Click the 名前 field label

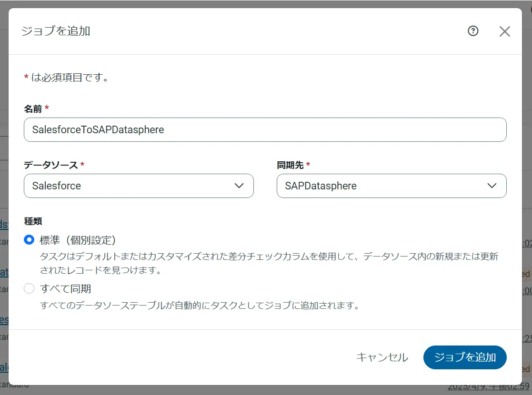tap(33, 109)
